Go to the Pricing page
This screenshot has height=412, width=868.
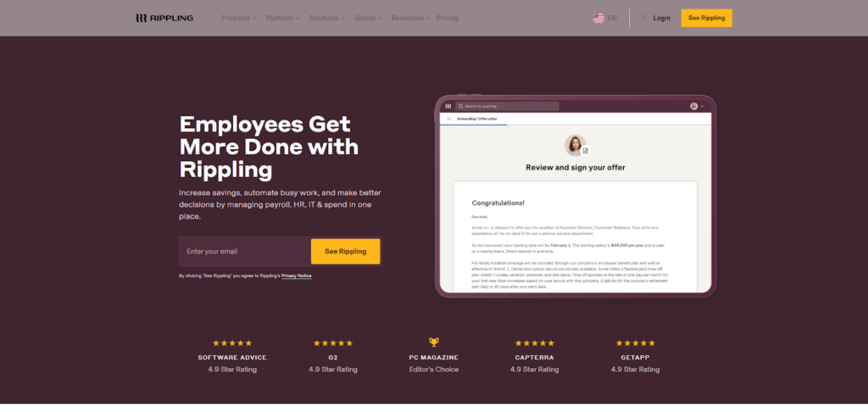pos(448,18)
